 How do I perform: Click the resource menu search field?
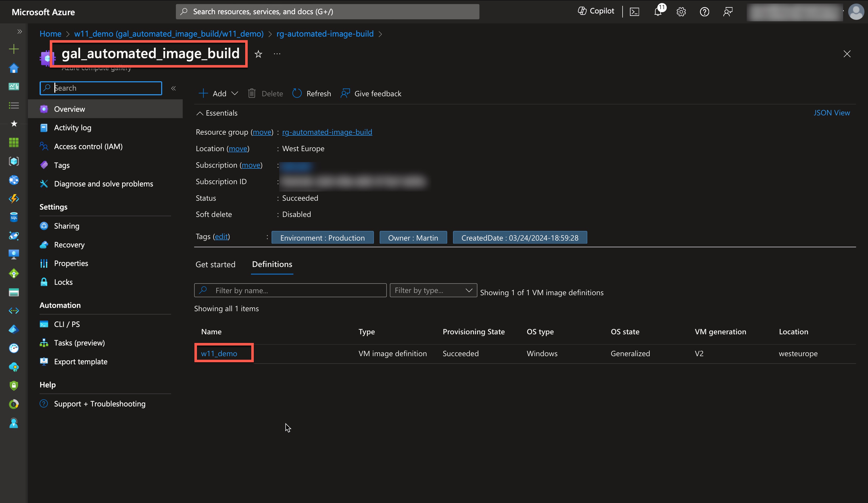pos(101,88)
